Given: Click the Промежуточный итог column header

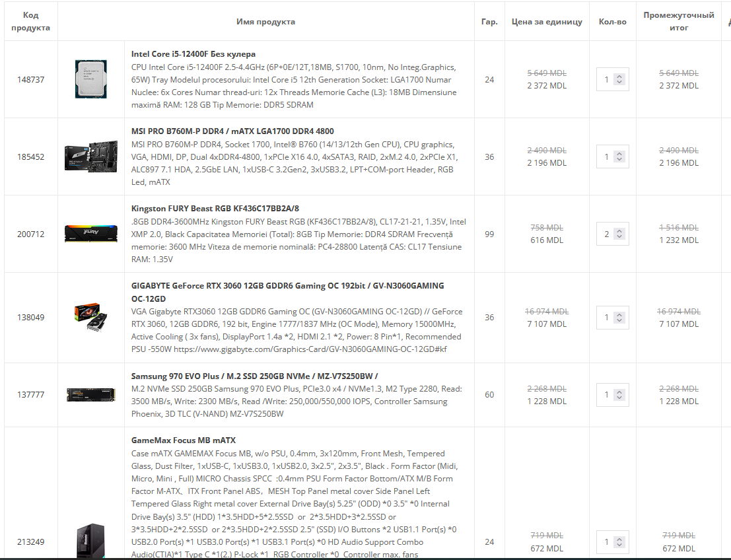Looking at the screenshot, I should (679, 21).
